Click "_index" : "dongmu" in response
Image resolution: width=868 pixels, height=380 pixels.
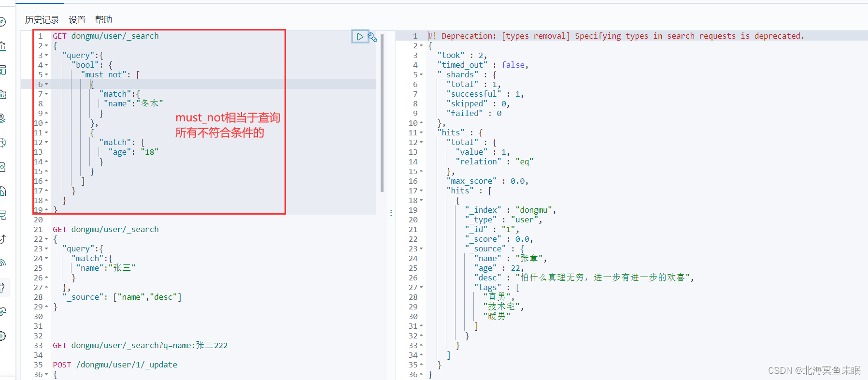(511, 210)
